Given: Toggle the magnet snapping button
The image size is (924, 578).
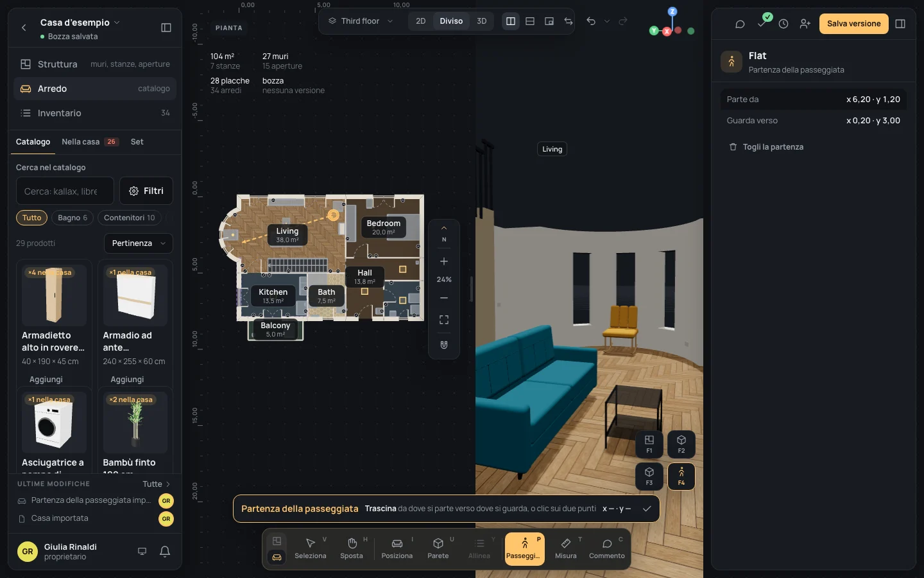Looking at the screenshot, I should 444,345.
